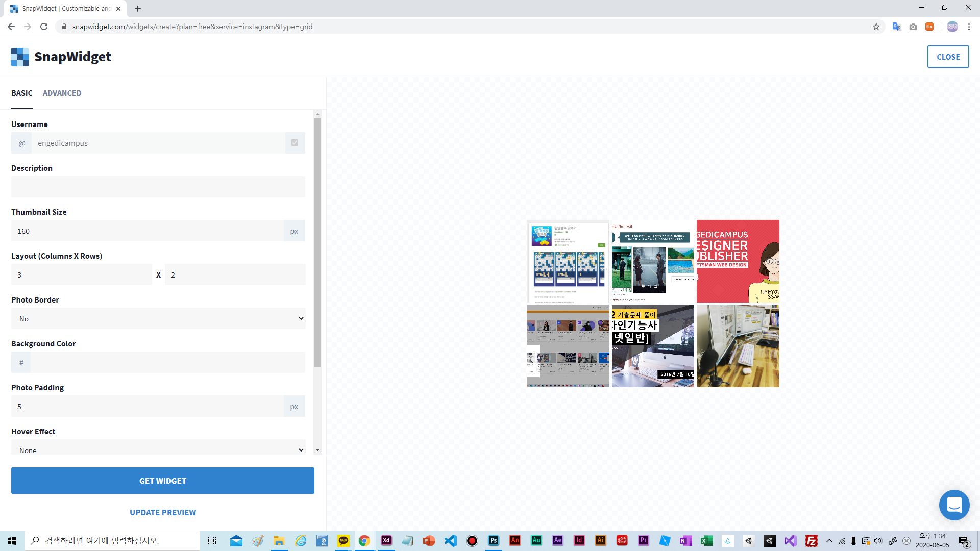
Task: Click the Thumbnail Size field
Action: pos(147,231)
